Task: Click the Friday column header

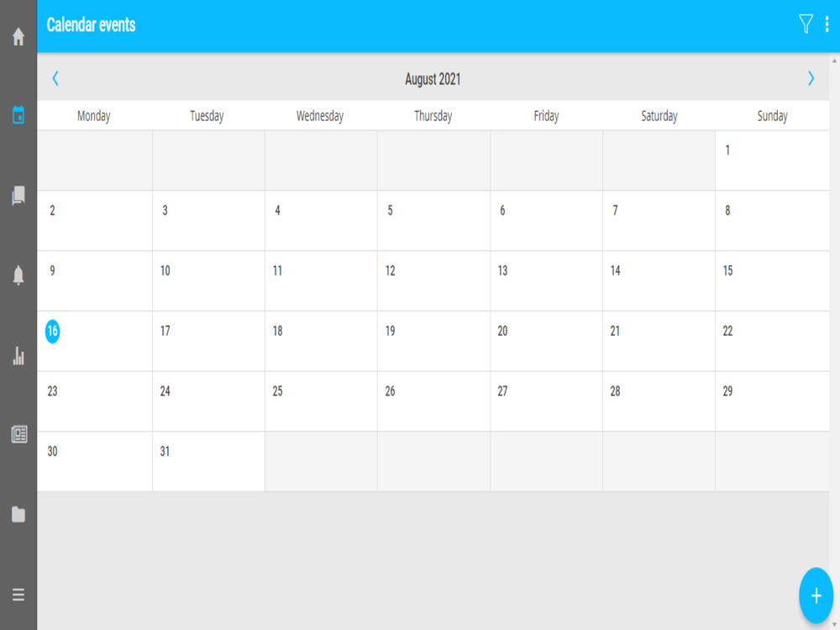Action: [x=546, y=116]
